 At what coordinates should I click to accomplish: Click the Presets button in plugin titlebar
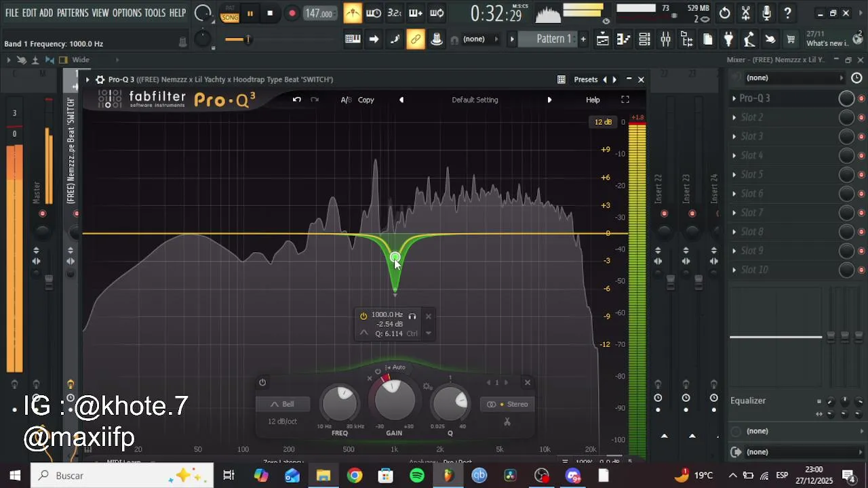586,79
